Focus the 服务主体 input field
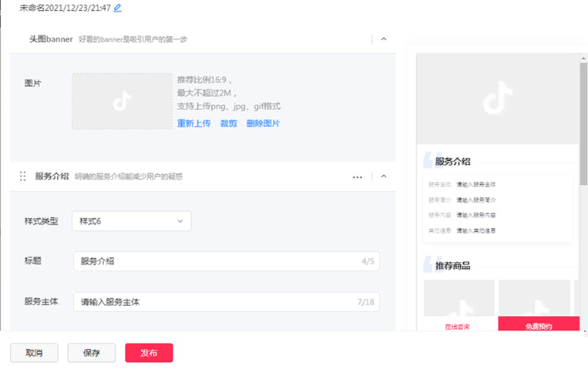The image size is (588, 369). tap(227, 302)
